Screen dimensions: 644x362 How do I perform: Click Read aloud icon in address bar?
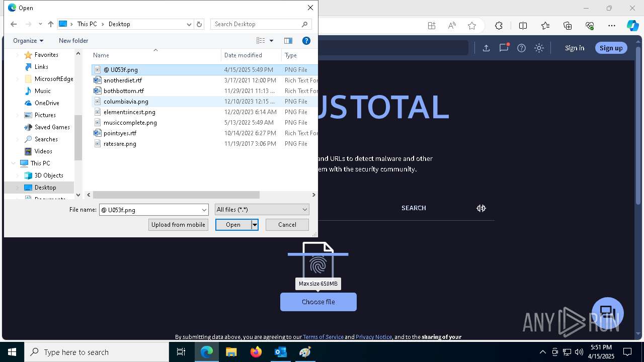(x=452, y=26)
